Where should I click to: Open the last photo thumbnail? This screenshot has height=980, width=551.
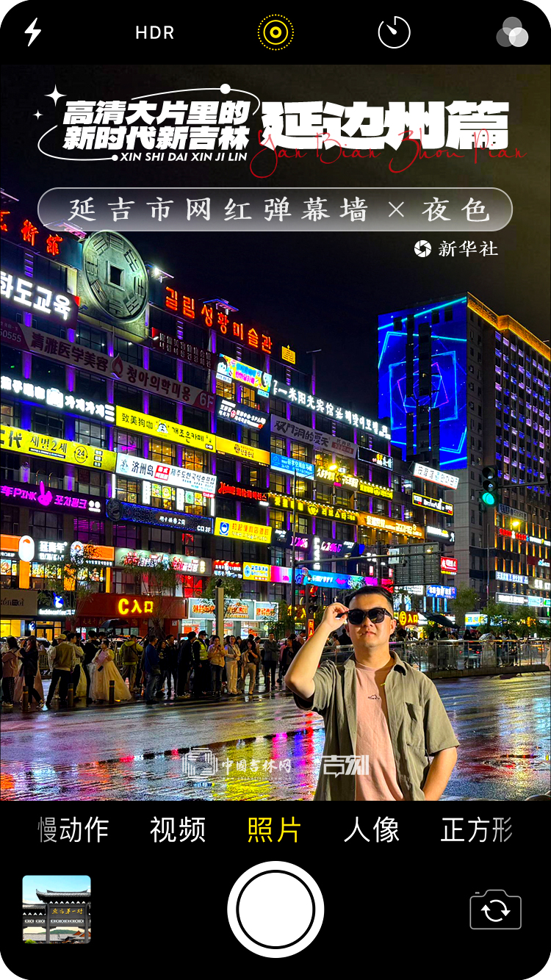[57, 909]
